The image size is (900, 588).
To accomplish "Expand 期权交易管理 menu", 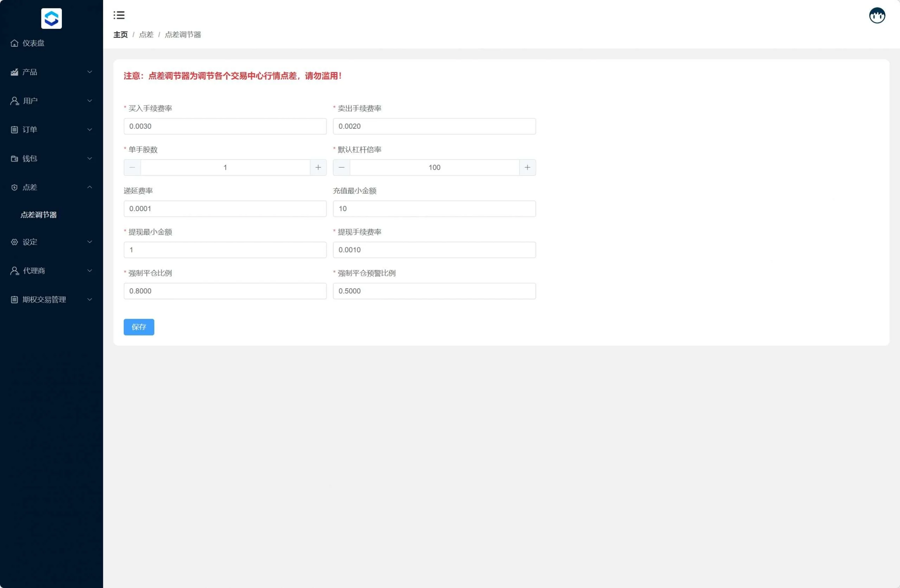I will pos(51,300).
